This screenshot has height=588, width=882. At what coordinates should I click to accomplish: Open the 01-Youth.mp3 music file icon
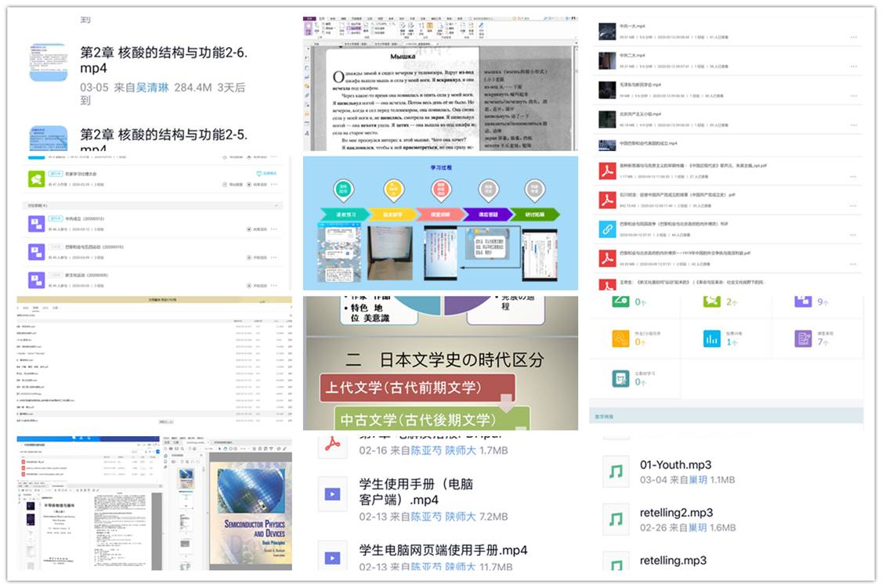pos(616,471)
